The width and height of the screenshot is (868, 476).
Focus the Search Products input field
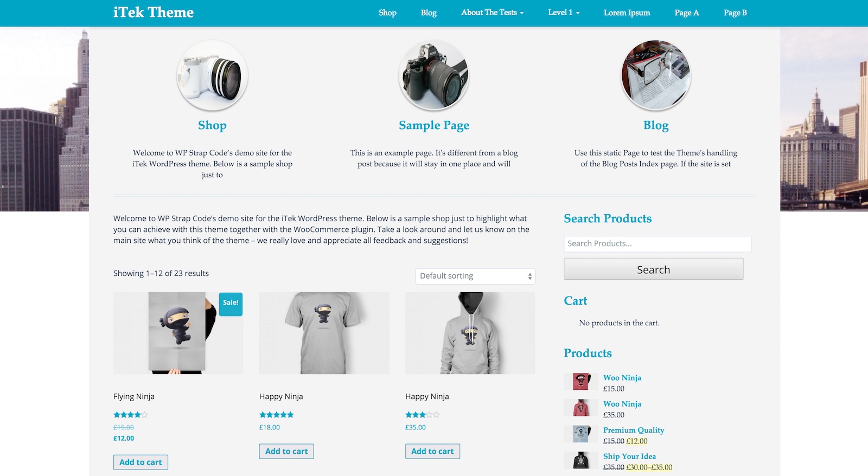point(658,244)
